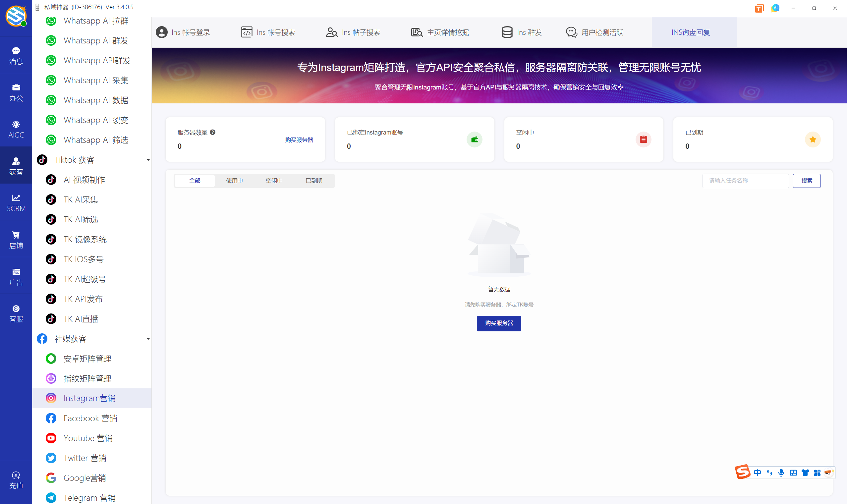Switch to the 已到期 filter tab
Image resolution: width=848 pixels, height=504 pixels.
point(314,180)
